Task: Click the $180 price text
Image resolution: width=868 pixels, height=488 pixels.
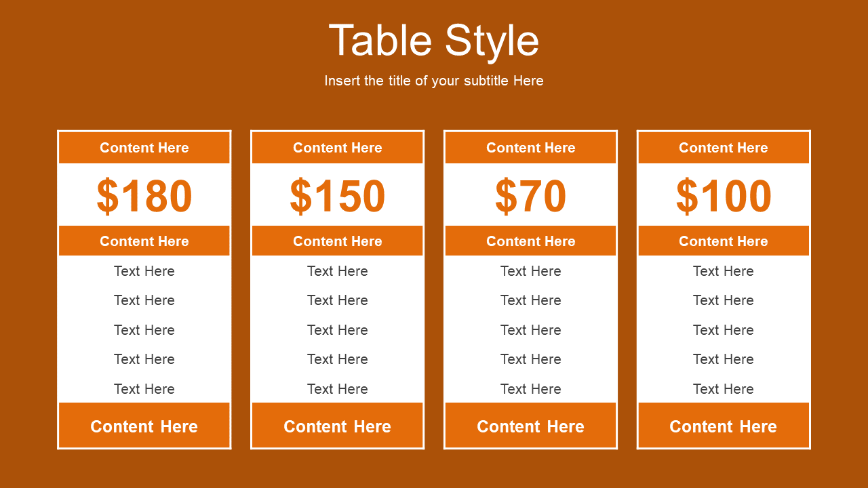Action: click(144, 197)
